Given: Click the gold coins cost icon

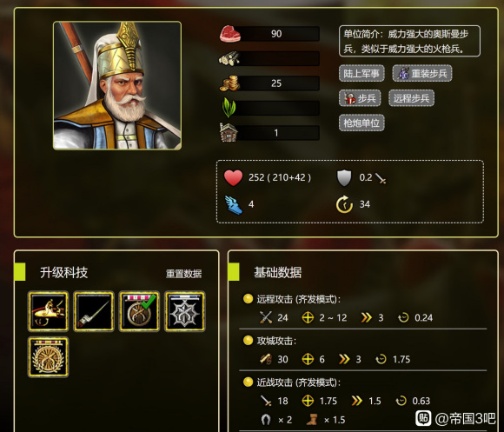Looking at the screenshot, I should pos(229,83).
